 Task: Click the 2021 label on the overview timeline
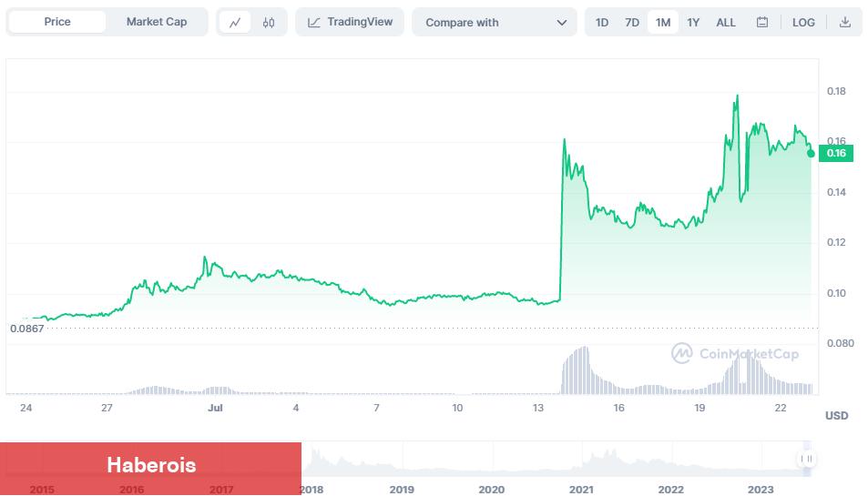click(581, 490)
